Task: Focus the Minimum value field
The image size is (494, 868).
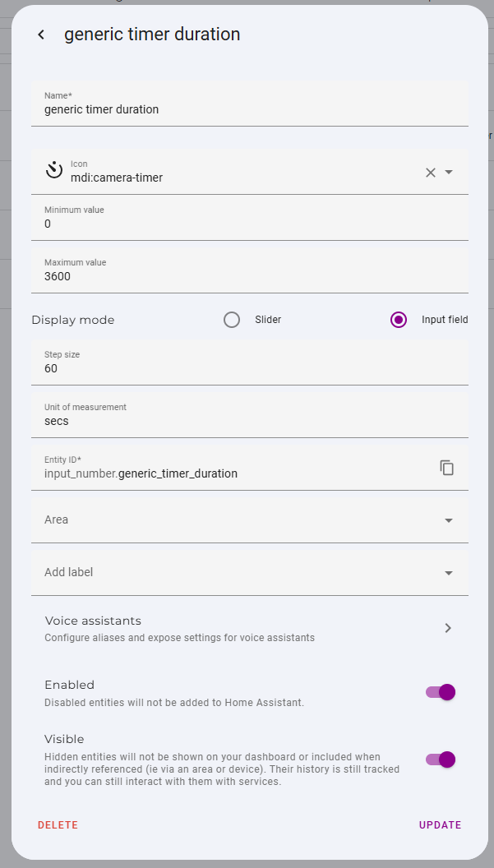Action: point(249,223)
